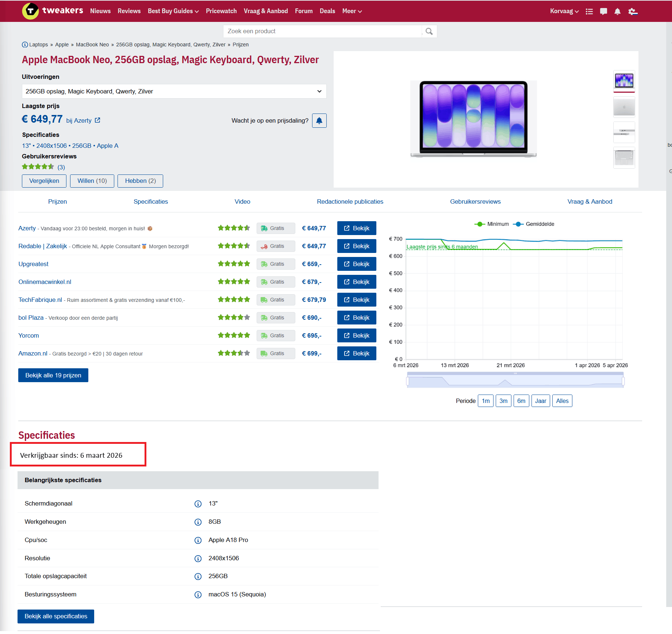Screen dimensions: 672x634
Task: Click the Bekijk alle 19 prijzen button
Action: pyautogui.click(x=53, y=375)
